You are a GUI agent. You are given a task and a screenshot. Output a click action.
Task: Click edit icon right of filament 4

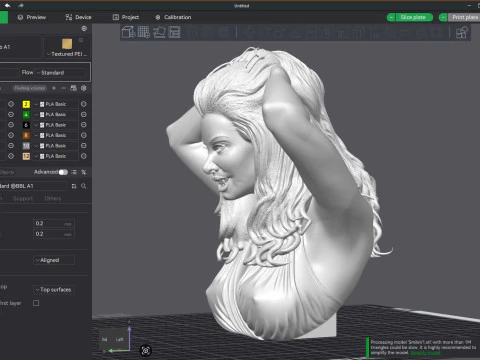tap(84, 115)
